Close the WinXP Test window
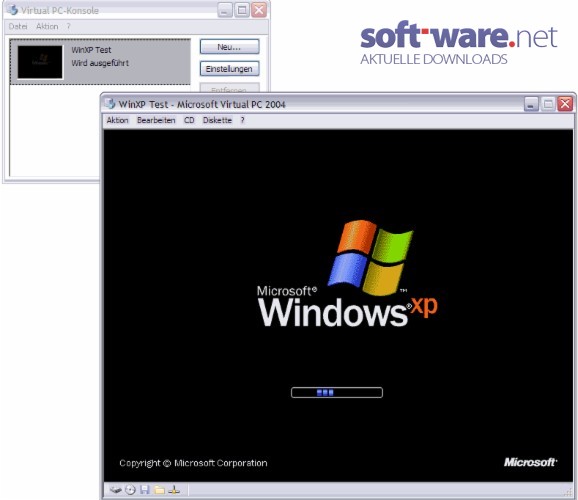Image resolution: width=578 pixels, height=500 pixels. point(565,104)
